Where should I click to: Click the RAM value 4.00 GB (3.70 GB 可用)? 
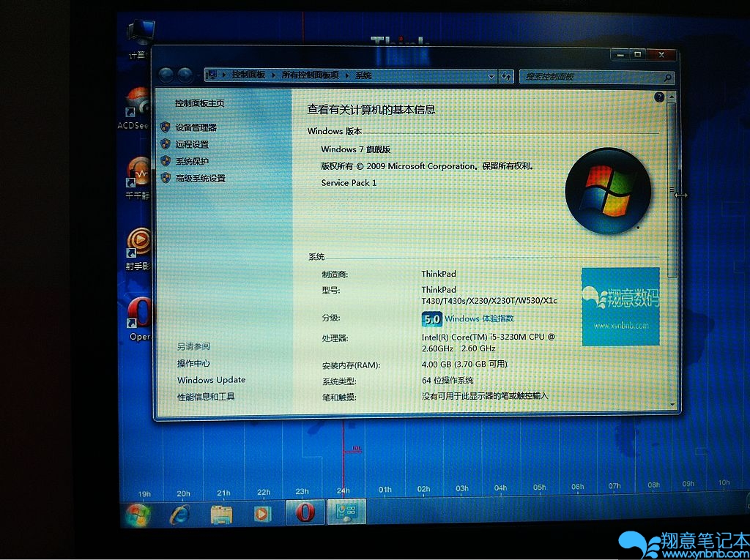click(464, 365)
